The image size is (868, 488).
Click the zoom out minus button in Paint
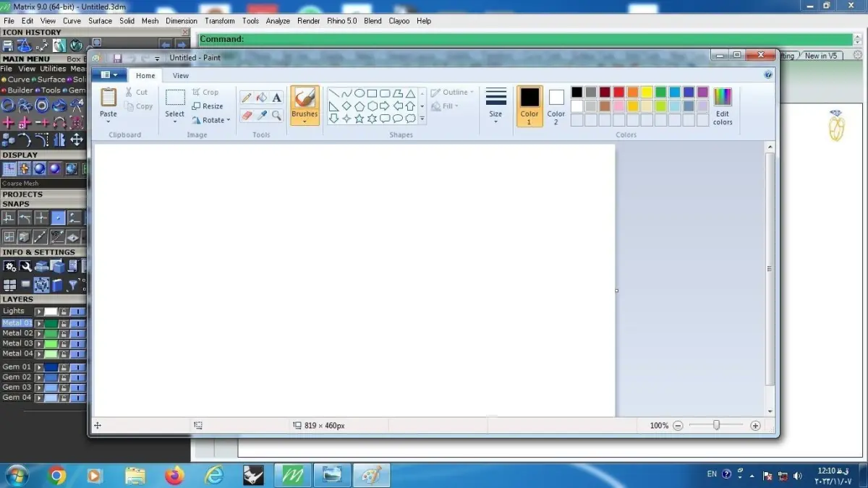pos(678,426)
